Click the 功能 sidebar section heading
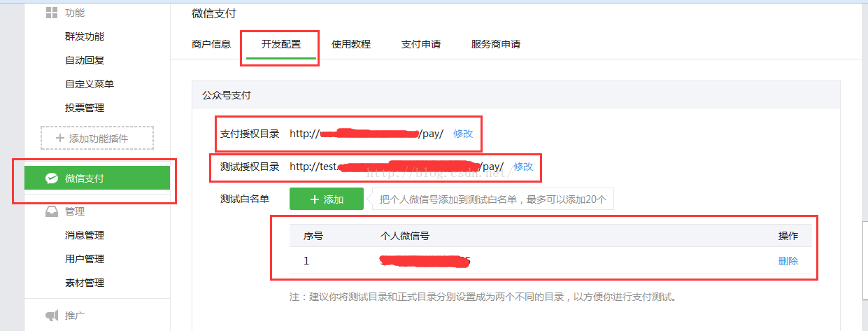 pyautogui.click(x=76, y=13)
